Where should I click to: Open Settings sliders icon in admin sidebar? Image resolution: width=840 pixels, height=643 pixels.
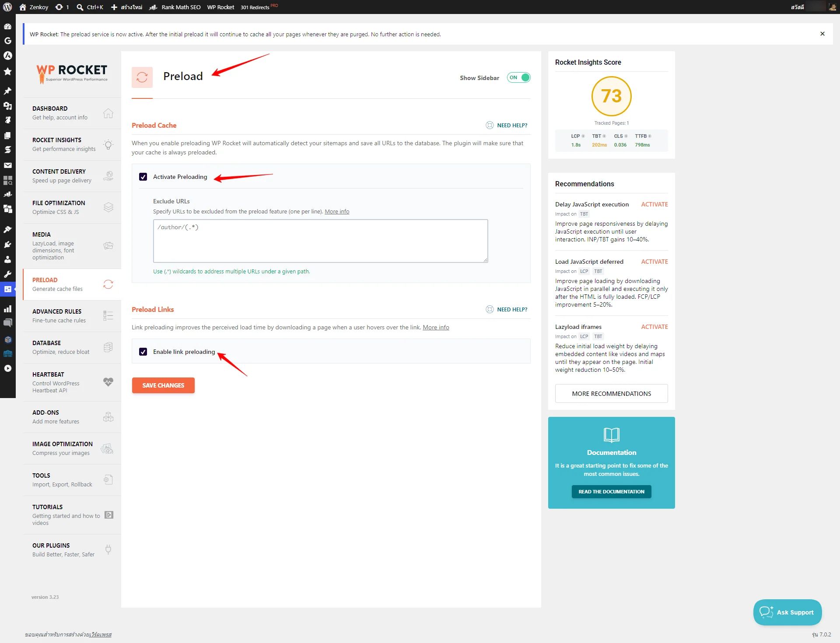pos(7,289)
